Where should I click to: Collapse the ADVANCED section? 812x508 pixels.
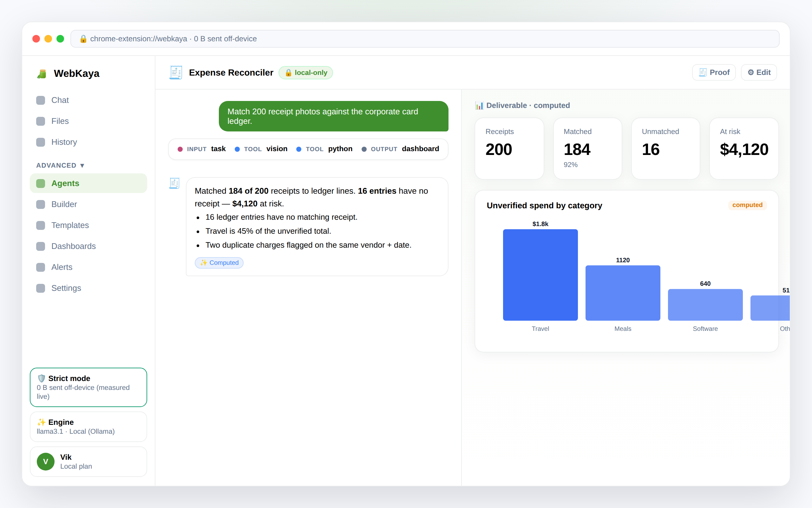pyautogui.click(x=60, y=165)
